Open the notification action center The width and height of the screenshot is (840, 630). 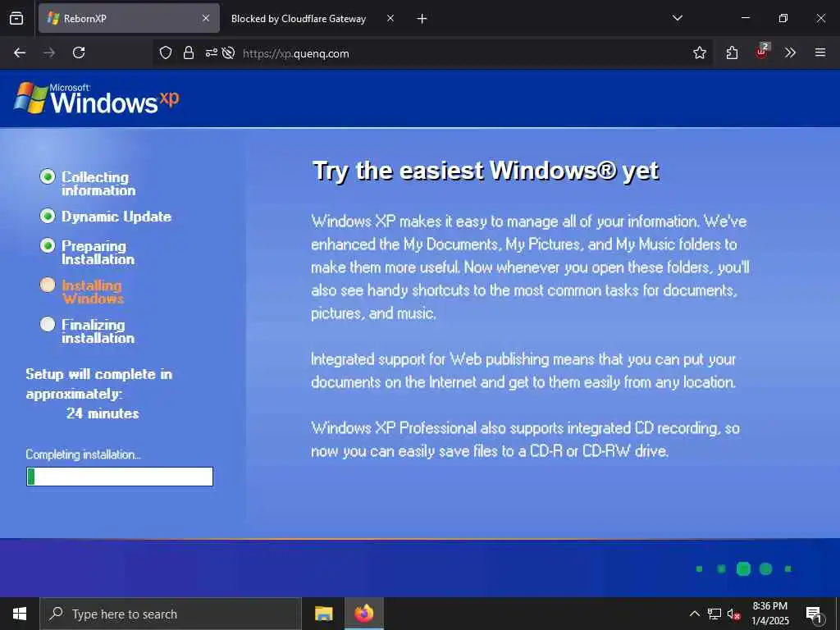tap(815, 614)
